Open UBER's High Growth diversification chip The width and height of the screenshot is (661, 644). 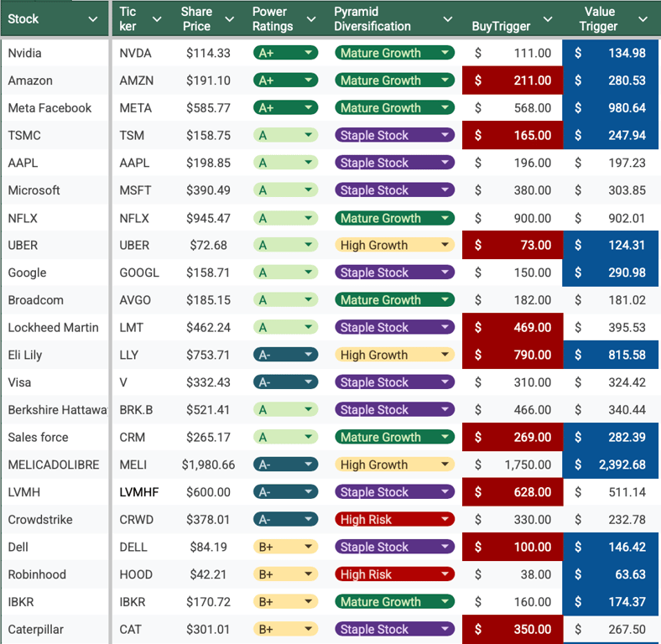coord(445,246)
